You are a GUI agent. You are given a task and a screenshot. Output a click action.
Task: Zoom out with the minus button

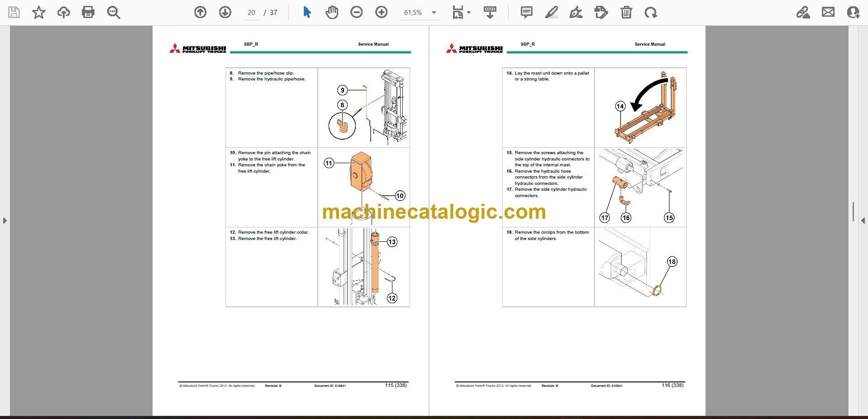(x=357, y=12)
